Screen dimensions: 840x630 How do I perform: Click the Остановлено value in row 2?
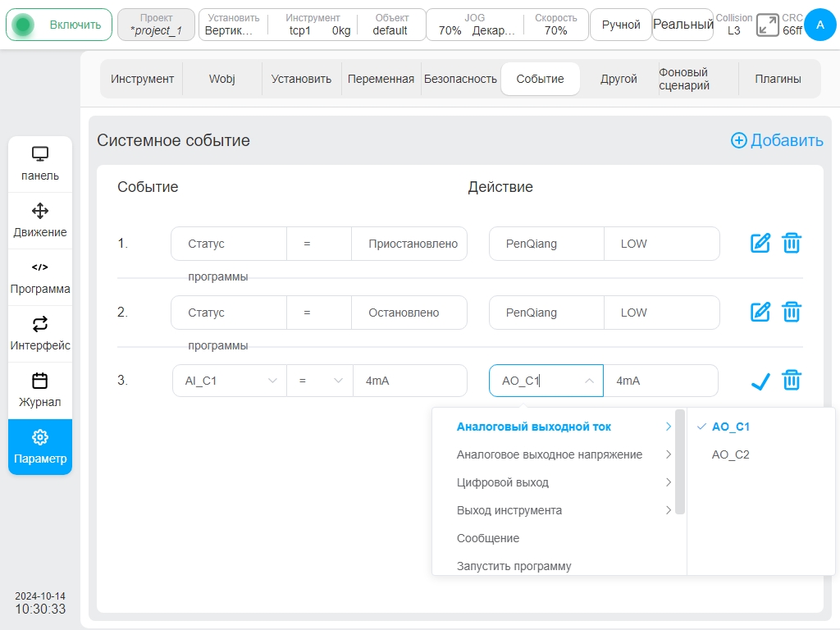click(409, 313)
